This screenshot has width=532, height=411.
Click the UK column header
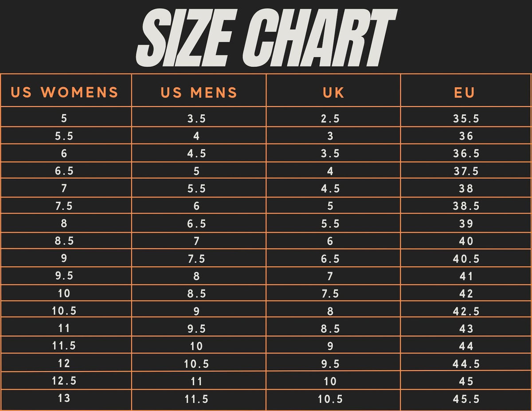(333, 92)
